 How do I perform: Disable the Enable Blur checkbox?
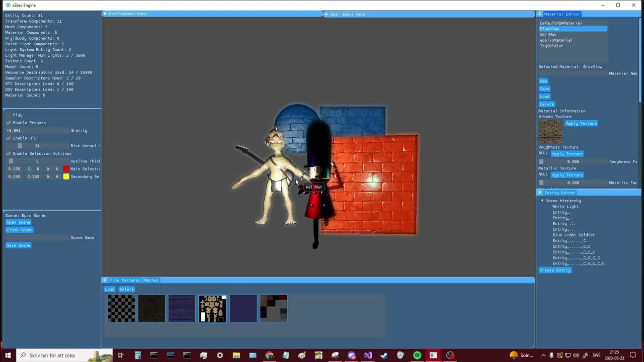[9, 138]
